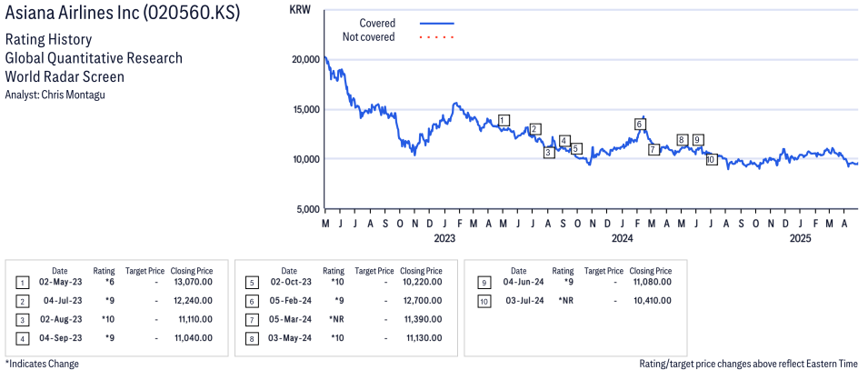Click the date 02-Oct-23
This screenshot has width=868, height=370.
click(x=288, y=283)
